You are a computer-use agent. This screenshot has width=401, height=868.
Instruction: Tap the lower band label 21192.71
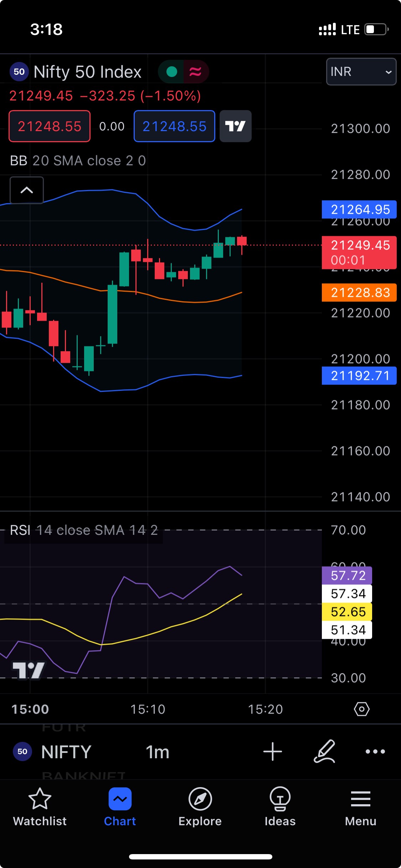point(359,376)
